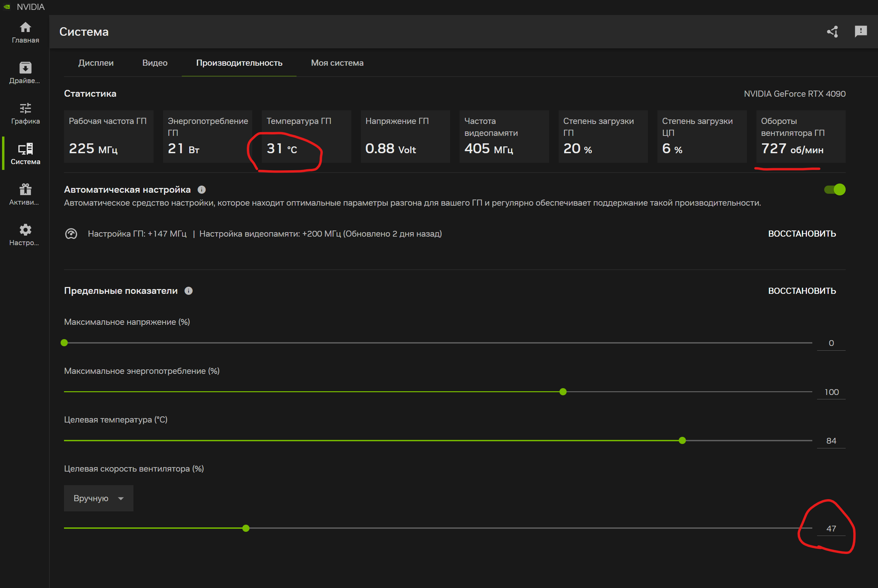This screenshot has width=878, height=588.
Task: Click the voltage value field showing 0
Action: coord(831,343)
